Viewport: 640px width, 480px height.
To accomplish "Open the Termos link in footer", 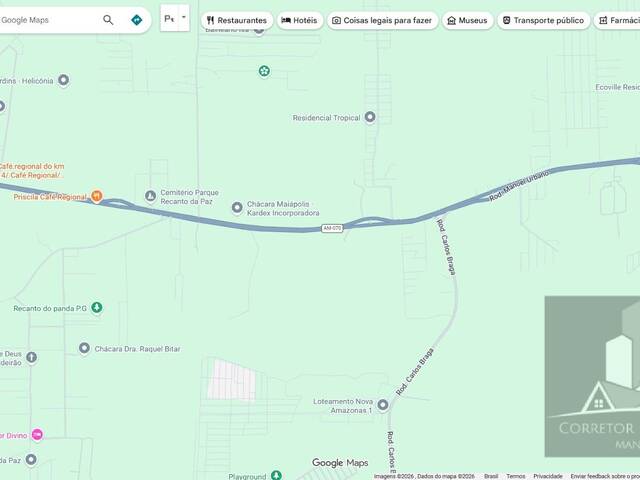I will (x=516, y=476).
